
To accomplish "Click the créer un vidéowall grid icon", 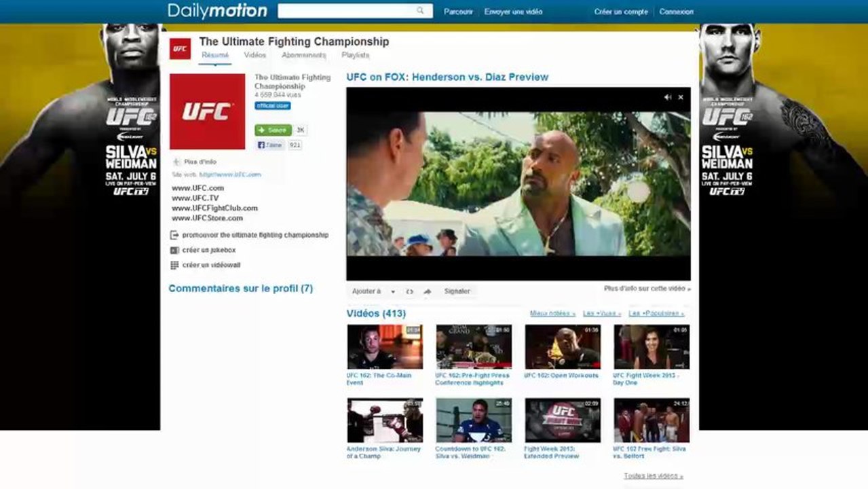I will (x=174, y=265).
